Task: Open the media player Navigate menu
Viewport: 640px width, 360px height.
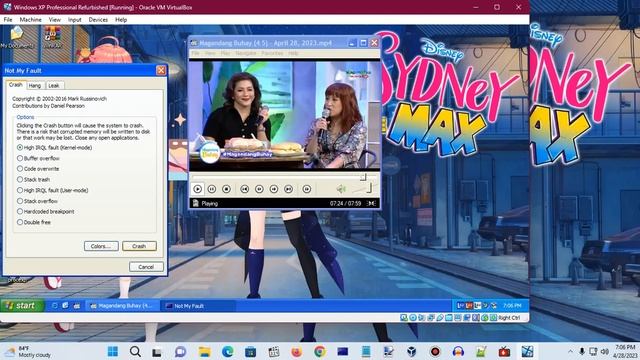Action: pyautogui.click(x=245, y=53)
